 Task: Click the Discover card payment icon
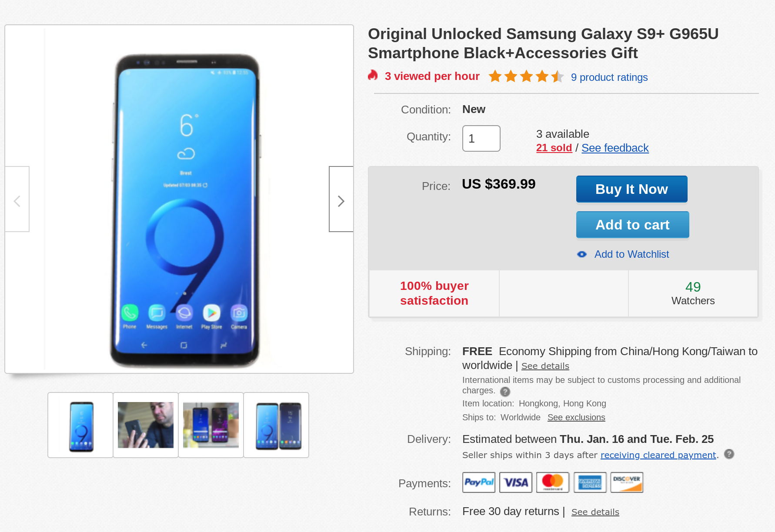tap(627, 482)
